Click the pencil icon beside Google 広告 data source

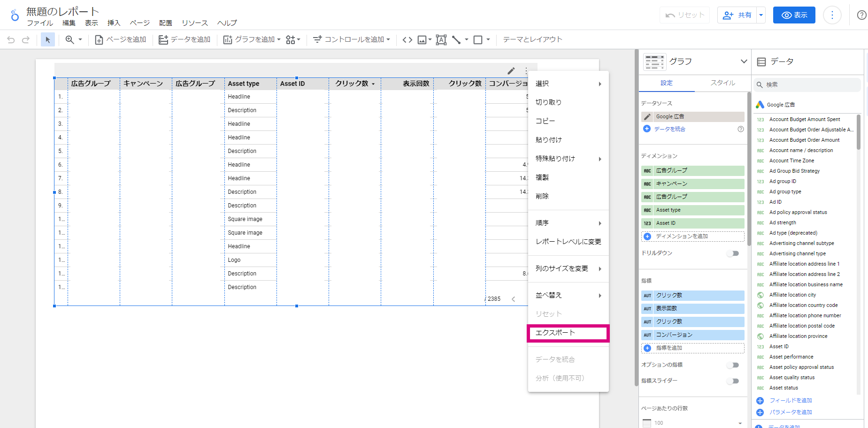click(647, 117)
